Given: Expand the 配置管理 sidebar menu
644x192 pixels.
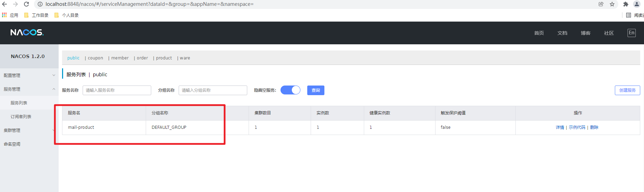Looking at the screenshot, I should (x=29, y=75).
